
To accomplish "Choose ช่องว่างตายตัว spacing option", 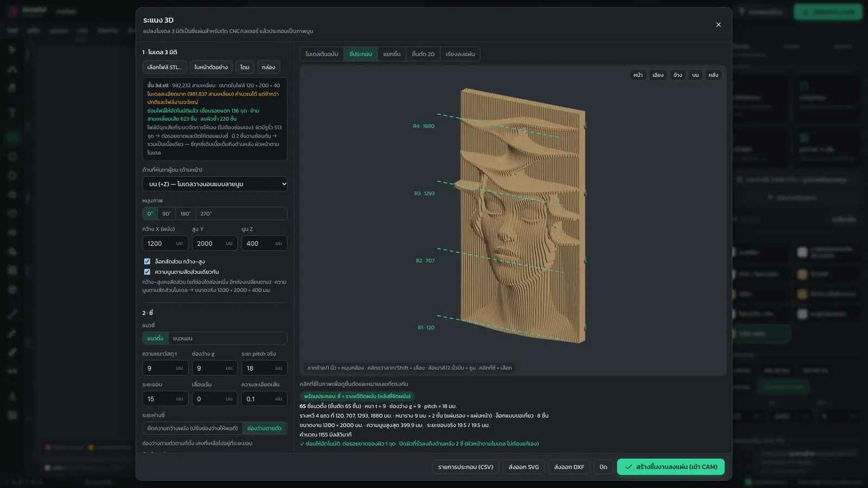I will point(265,428).
